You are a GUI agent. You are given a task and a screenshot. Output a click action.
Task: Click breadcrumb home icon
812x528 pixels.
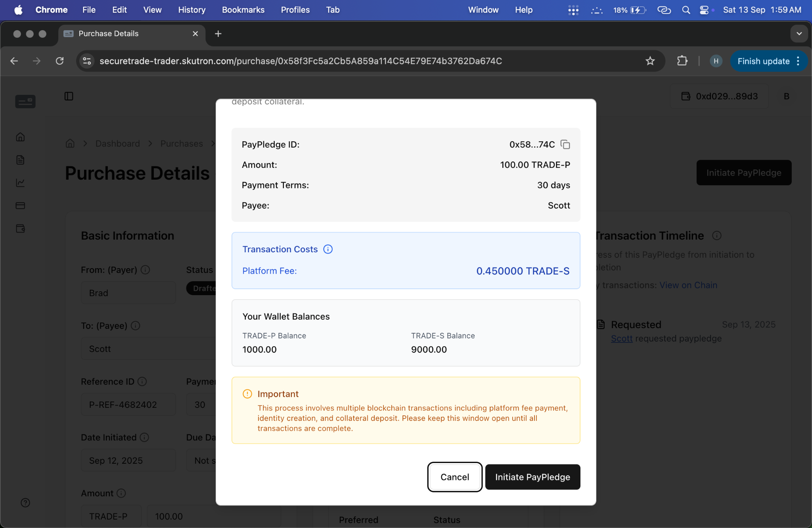pyautogui.click(x=70, y=143)
